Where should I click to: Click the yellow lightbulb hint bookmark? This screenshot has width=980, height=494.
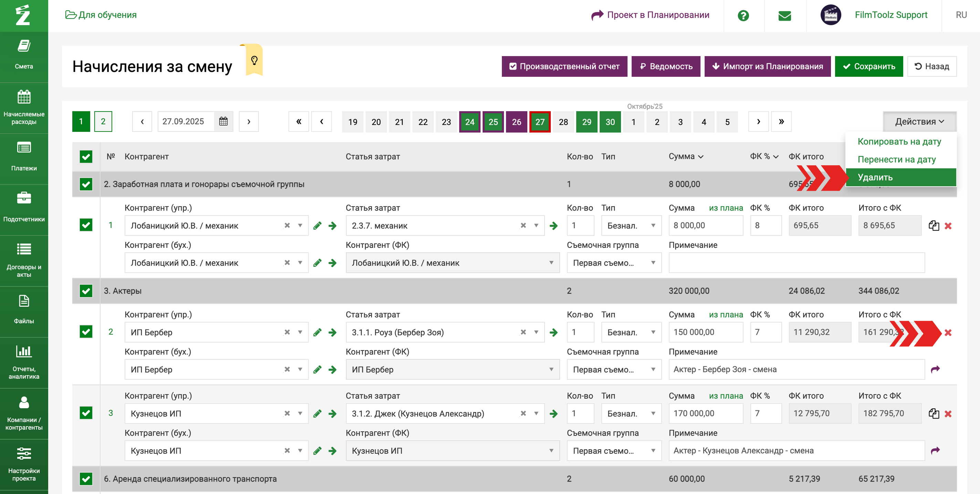click(x=254, y=60)
